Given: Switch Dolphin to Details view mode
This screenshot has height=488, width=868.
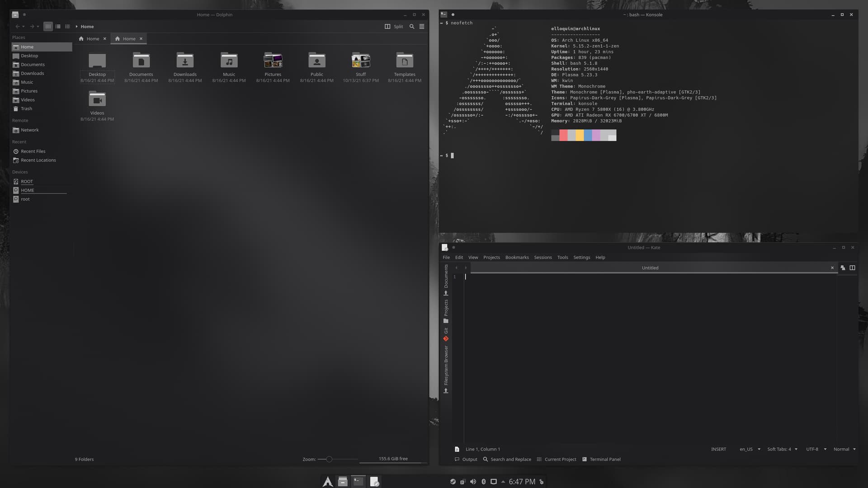Looking at the screenshot, I should click(x=67, y=27).
